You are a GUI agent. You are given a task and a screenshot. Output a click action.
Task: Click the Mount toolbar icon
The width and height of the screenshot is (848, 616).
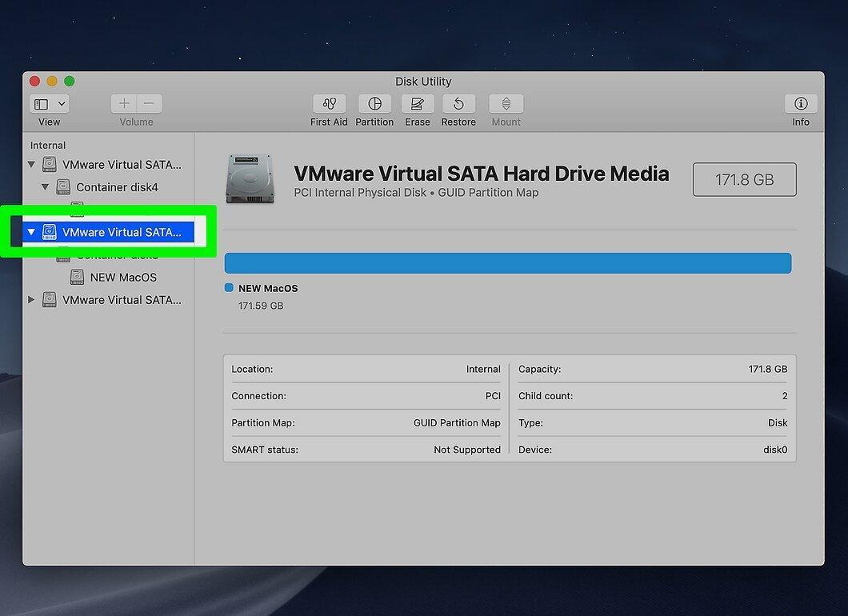click(x=506, y=103)
